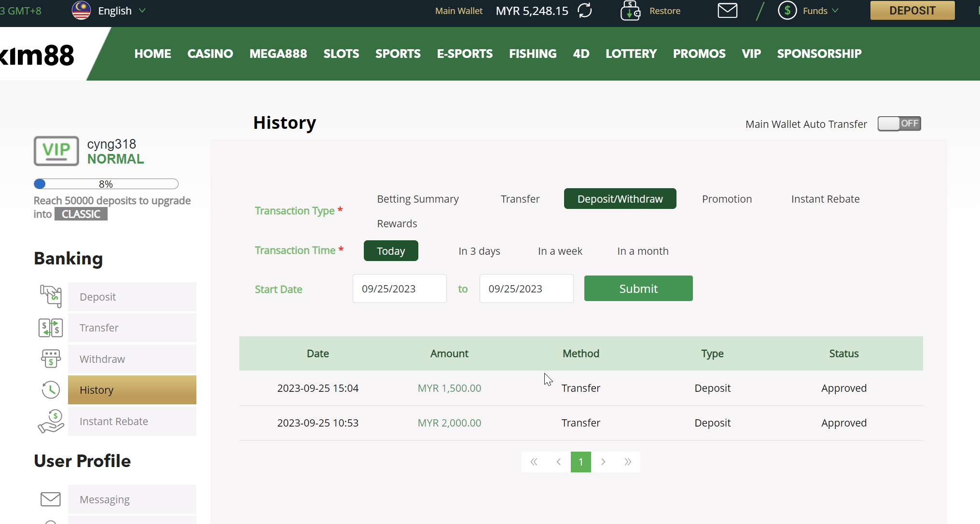The image size is (980, 524).
Task: Click the Messaging envelope icon in sidebar
Action: (51, 499)
